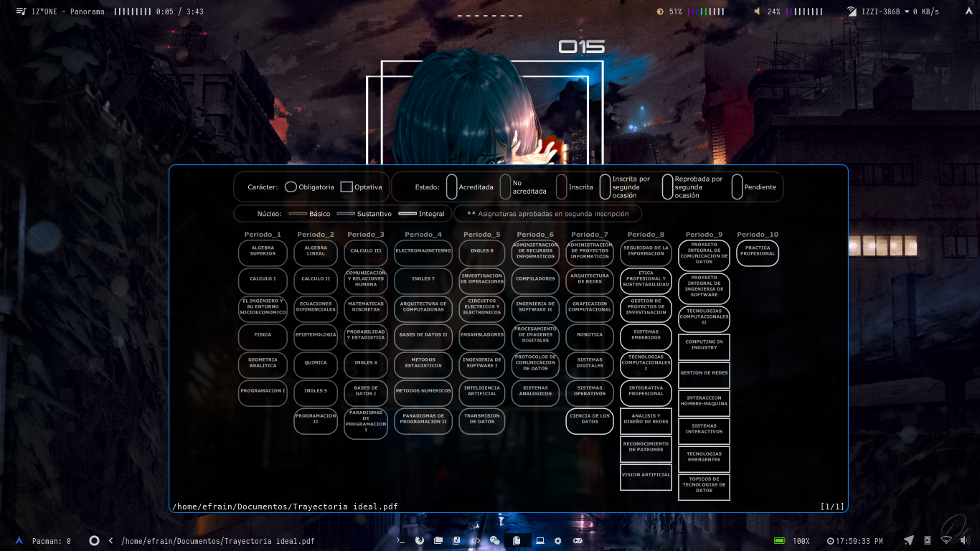Open the settings gear in the dock
This screenshot has height=551, width=980.
[x=558, y=540]
